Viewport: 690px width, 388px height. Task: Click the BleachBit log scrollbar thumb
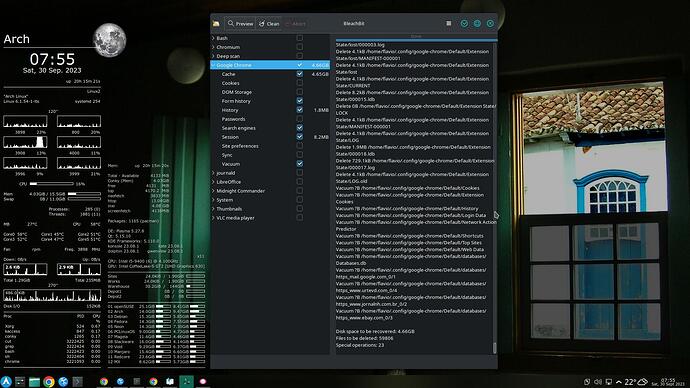coord(495,348)
